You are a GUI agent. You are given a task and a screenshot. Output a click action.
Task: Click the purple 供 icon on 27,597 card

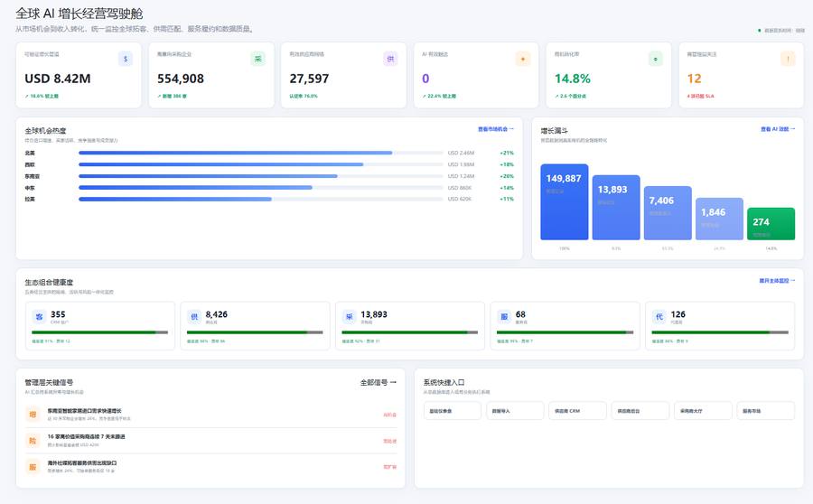[390, 59]
